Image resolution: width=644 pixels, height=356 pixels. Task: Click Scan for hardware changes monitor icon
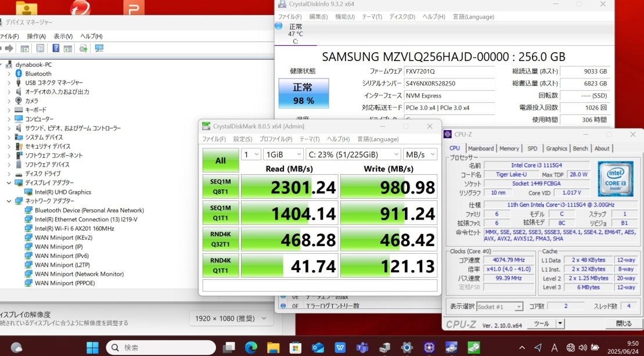(x=99, y=48)
